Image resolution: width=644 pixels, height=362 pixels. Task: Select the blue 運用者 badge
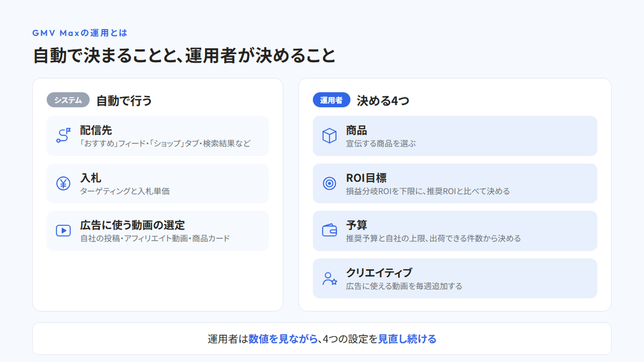[331, 100]
